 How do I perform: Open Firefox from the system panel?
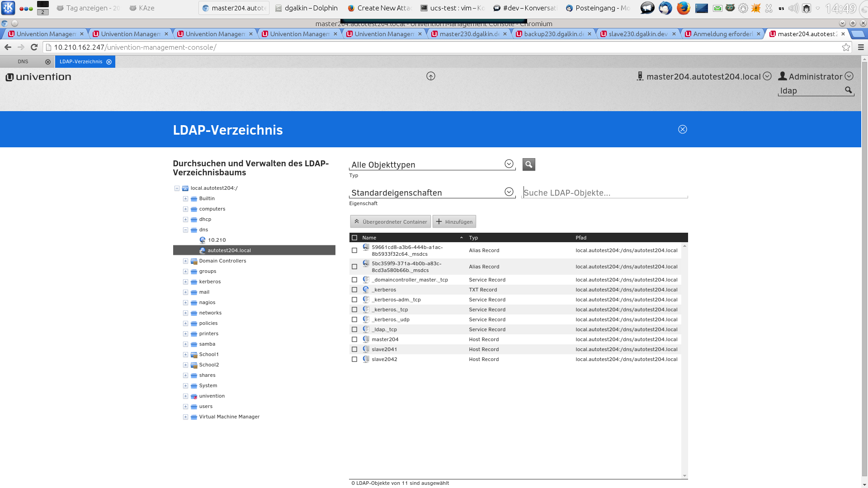pyautogui.click(x=683, y=8)
